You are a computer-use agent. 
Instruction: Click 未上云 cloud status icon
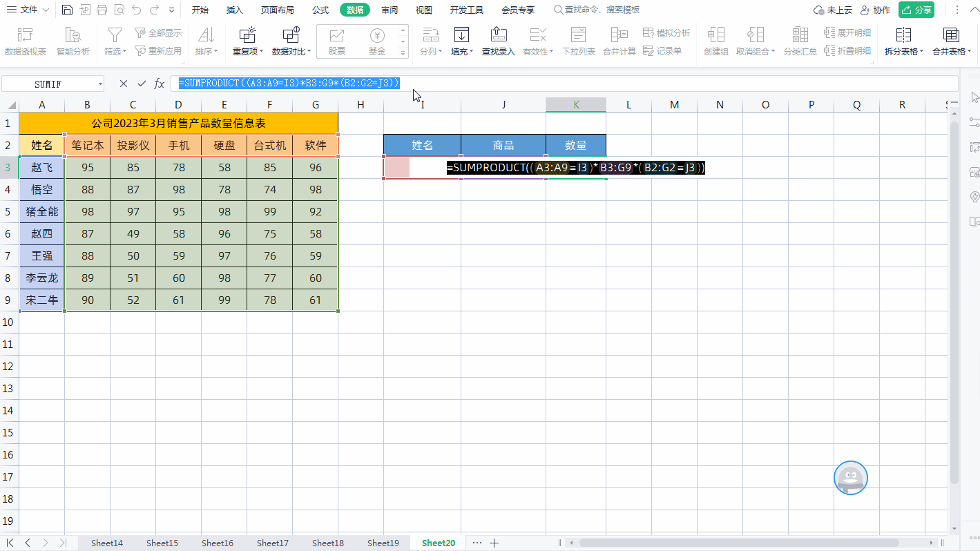(832, 10)
